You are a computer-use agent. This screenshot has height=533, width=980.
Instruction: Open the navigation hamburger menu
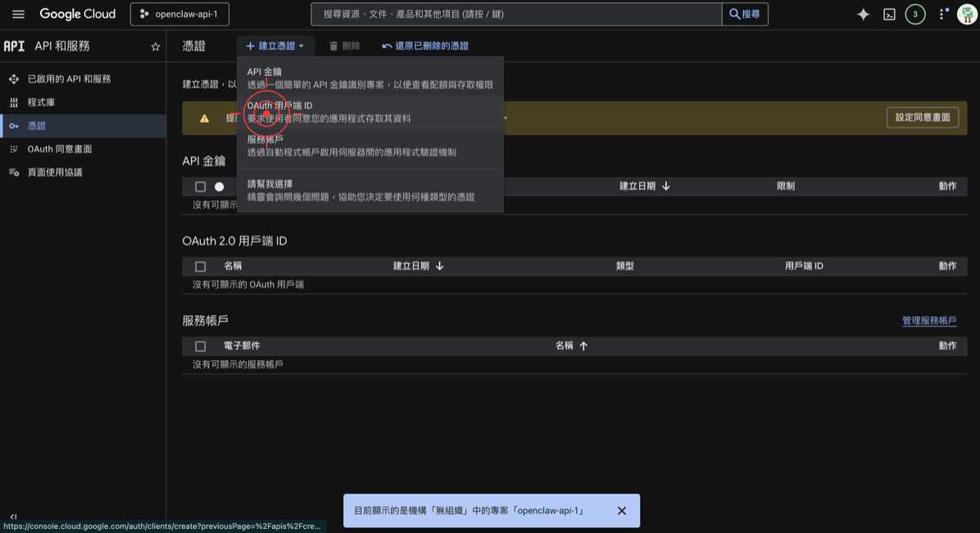18,14
